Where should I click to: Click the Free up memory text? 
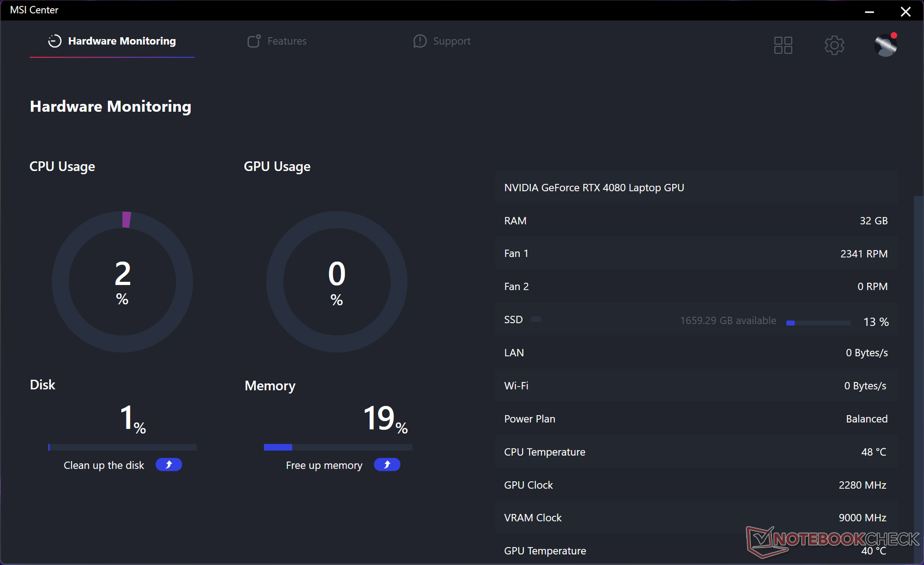324,465
